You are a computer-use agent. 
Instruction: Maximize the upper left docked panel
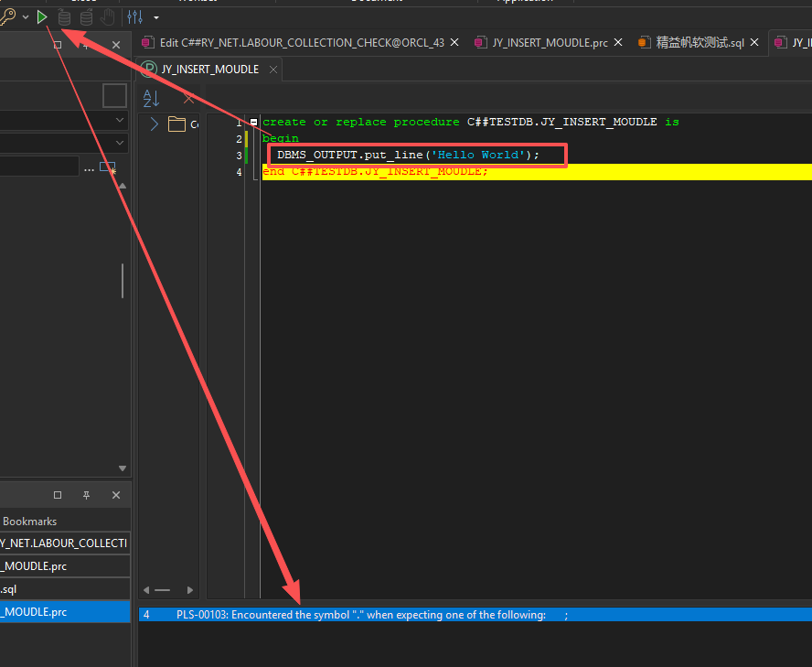(x=58, y=45)
